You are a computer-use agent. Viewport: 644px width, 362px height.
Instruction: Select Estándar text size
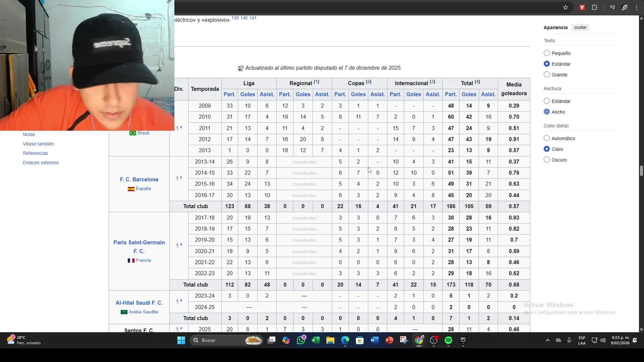point(547,64)
